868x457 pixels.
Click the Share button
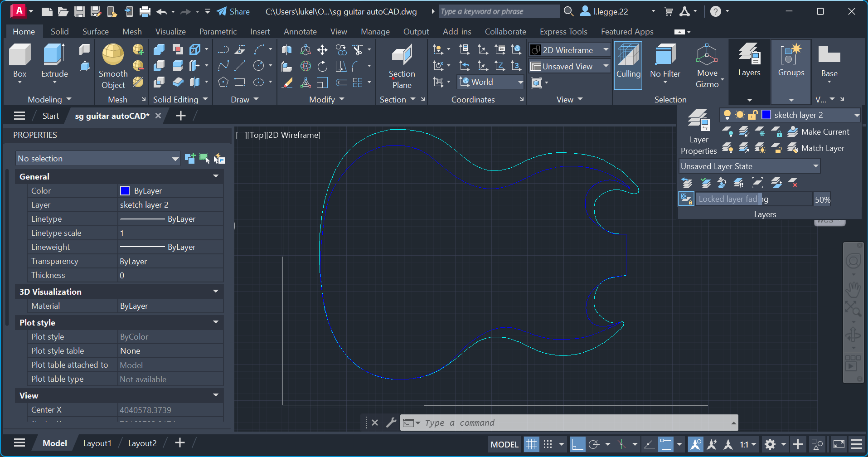point(233,11)
